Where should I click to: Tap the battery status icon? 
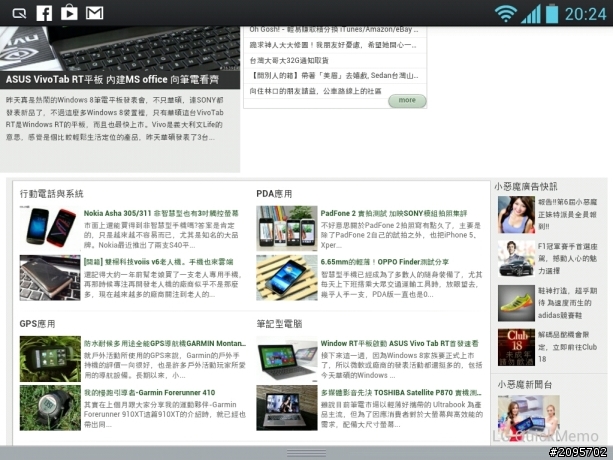click(x=552, y=14)
